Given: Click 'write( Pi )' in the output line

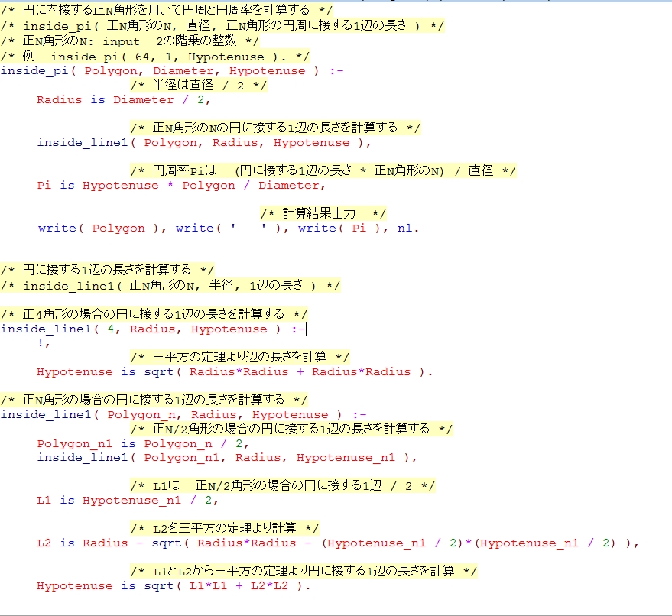Looking at the screenshot, I should pyautogui.click(x=339, y=229).
